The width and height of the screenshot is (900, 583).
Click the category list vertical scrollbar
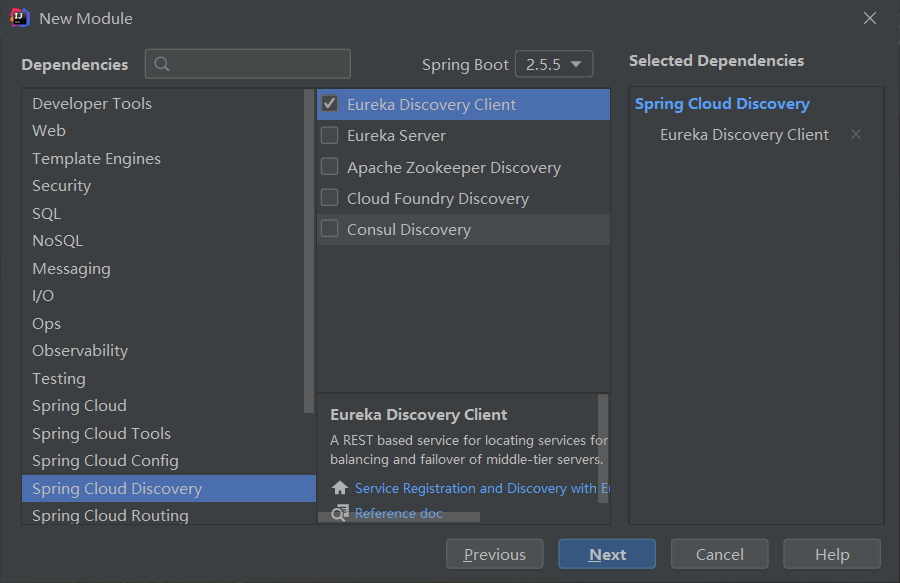pos(309,251)
